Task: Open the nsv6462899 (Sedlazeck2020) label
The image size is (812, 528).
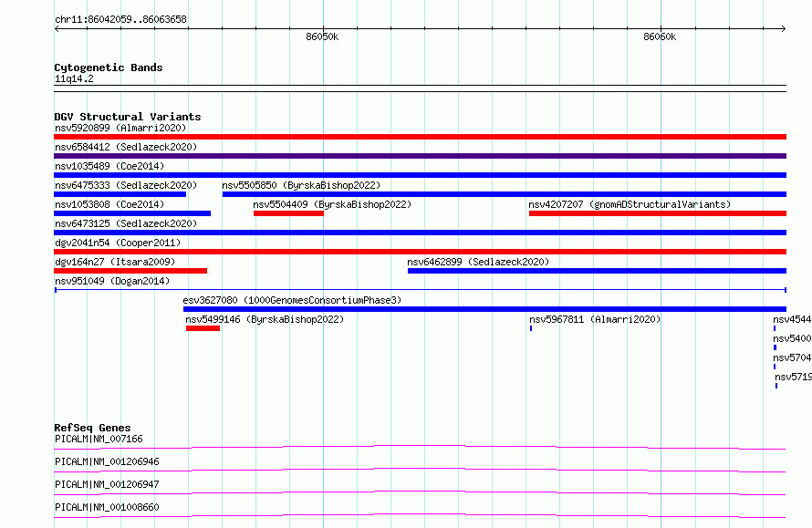Action: (x=478, y=262)
